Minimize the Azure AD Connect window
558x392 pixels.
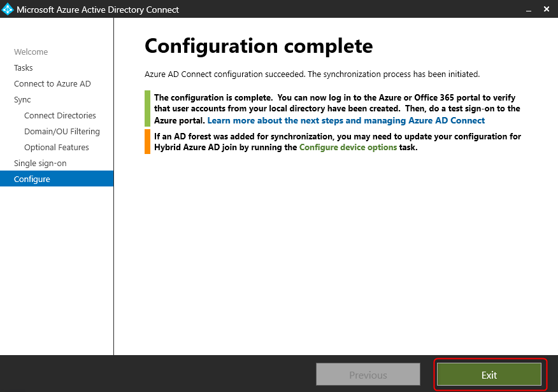point(529,9)
